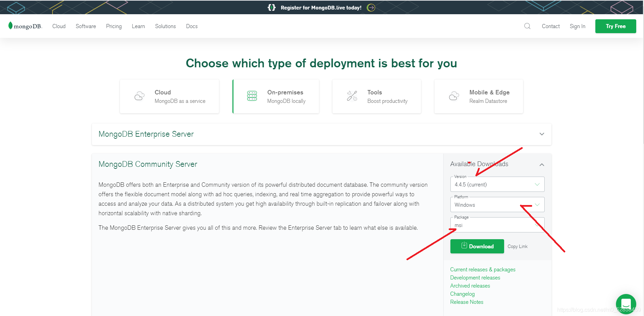This screenshot has width=644, height=316.
Task: Open the Pricing menu item
Action: 114,26
